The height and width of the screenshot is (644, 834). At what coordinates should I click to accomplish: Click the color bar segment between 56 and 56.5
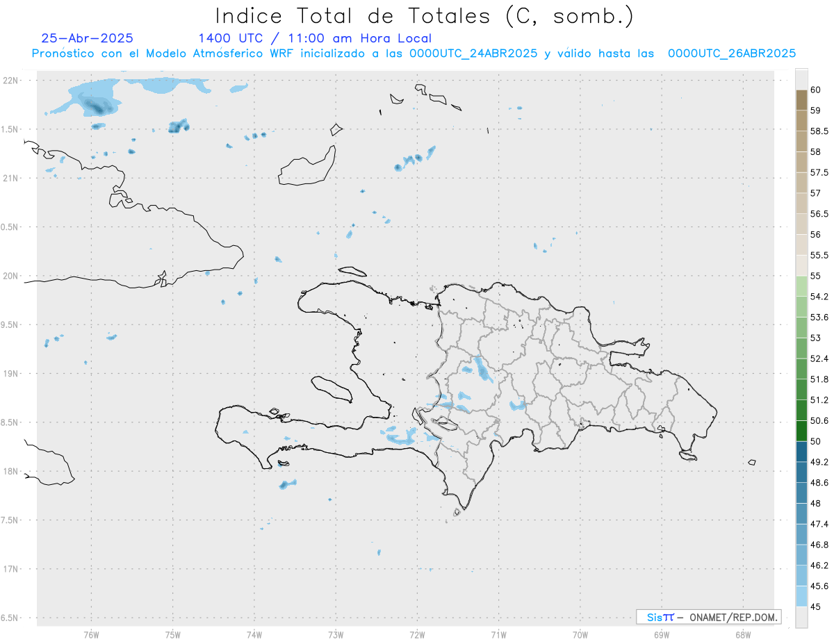(801, 224)
